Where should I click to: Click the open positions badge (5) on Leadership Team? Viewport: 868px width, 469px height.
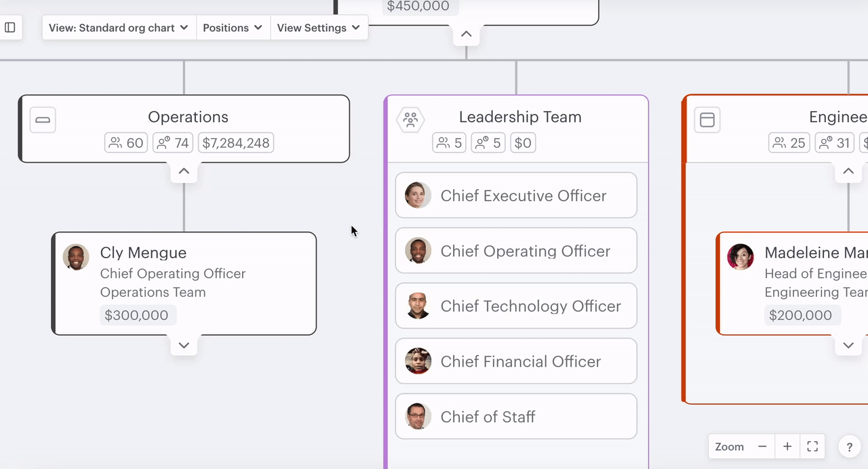coord(488,142)
